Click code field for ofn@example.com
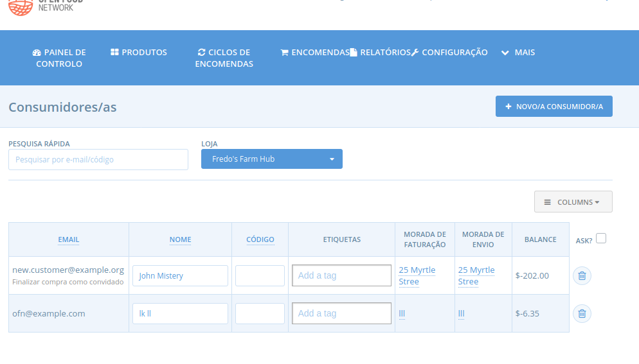 [260, 313]
